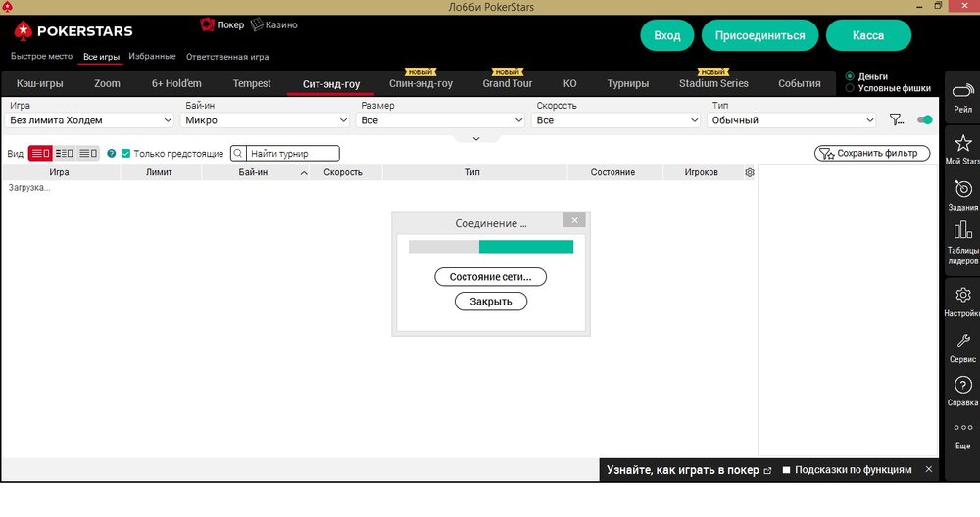Click the filter funnel icon

click(x=897, y=119)
